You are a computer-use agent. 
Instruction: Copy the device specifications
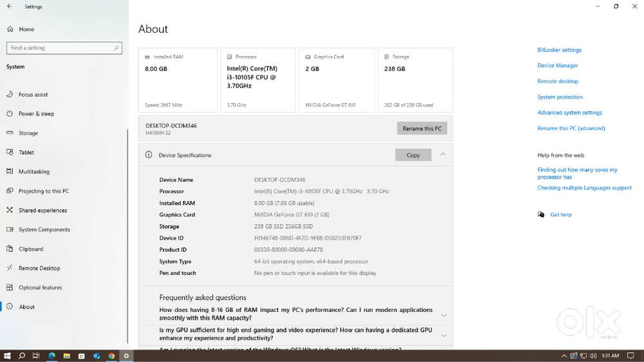tap(413, 155)
